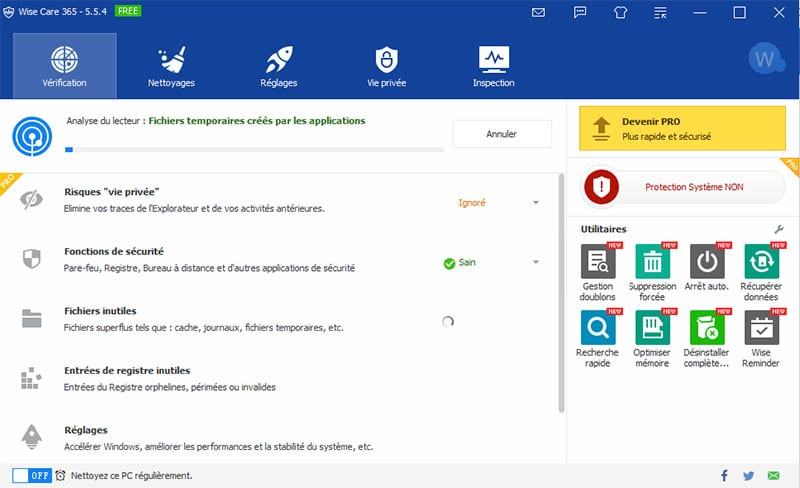This screenshot has height=488, width=800.
Task: Open Désinstaller complète utility
Action: tap(707, 338)
